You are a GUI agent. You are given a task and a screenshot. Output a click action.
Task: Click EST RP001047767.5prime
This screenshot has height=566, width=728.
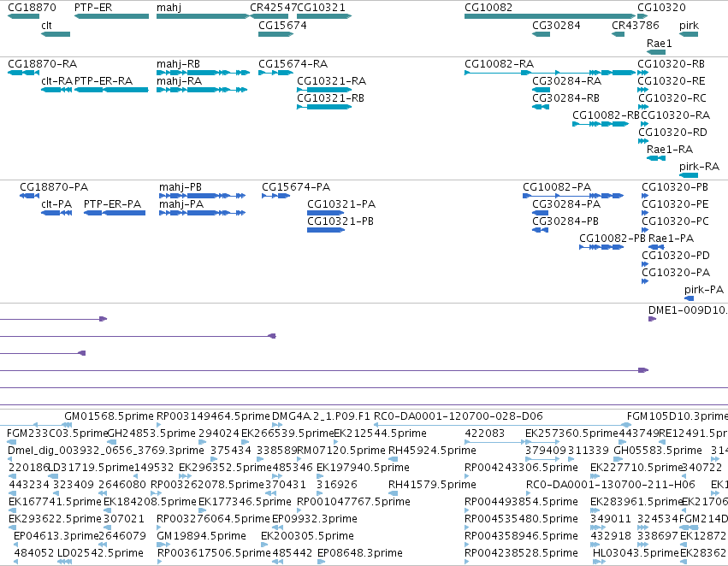[x=353, y=502]
